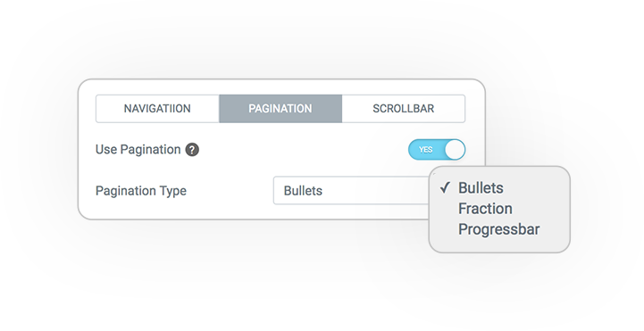Open the Pagination Type dropdown

click(351, 190)
